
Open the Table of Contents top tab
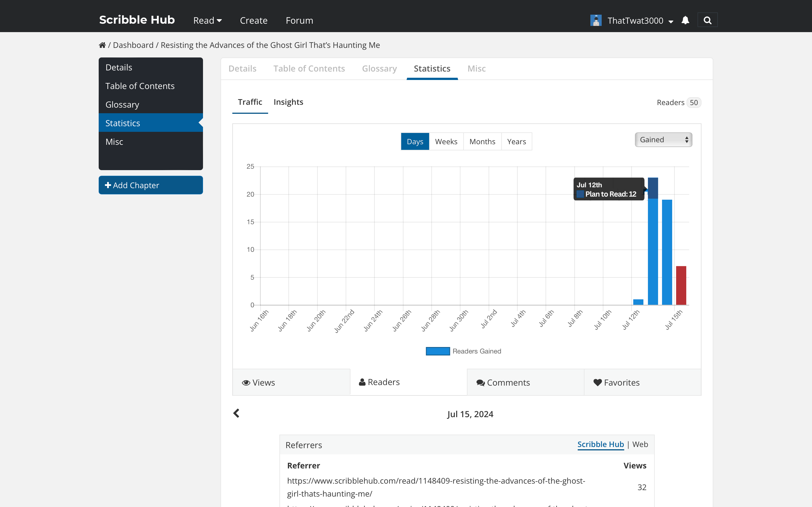tap(309, 68)
